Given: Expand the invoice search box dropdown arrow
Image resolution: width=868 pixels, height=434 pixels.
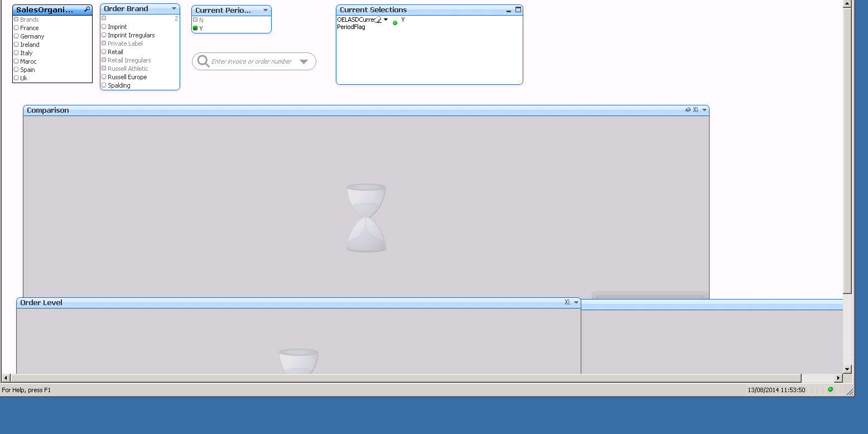Looking at the screenshot, I should (x=304, y=61).
